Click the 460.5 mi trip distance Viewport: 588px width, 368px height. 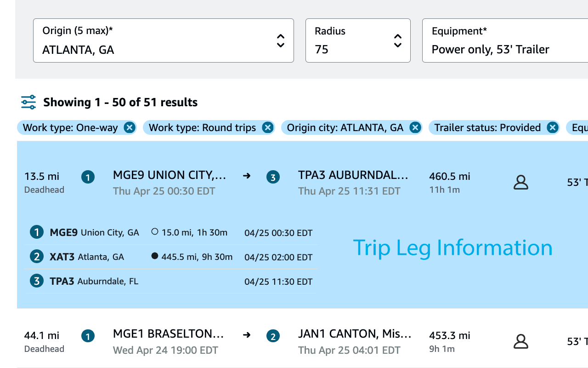click(449, 176)
